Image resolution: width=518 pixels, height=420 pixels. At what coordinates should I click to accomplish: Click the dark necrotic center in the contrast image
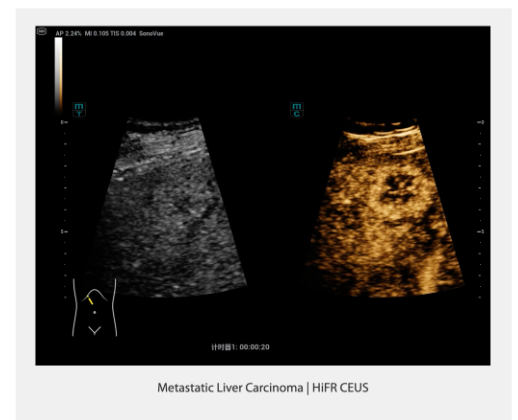point(398,188)
